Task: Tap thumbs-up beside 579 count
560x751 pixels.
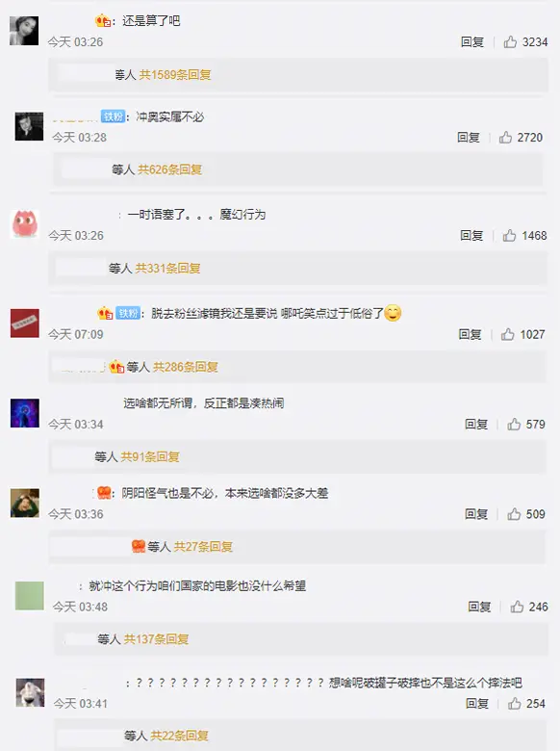Action: (x=514, y=424)
